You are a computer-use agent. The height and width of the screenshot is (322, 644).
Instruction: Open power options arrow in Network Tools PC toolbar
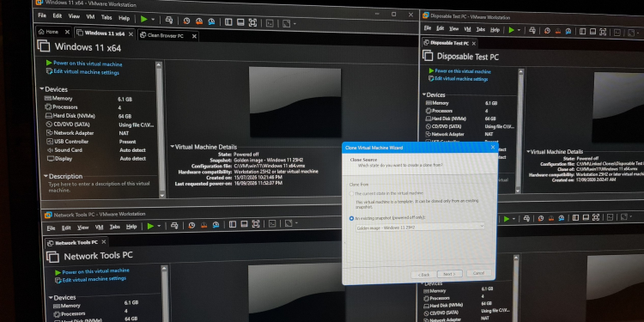(160, 226)
